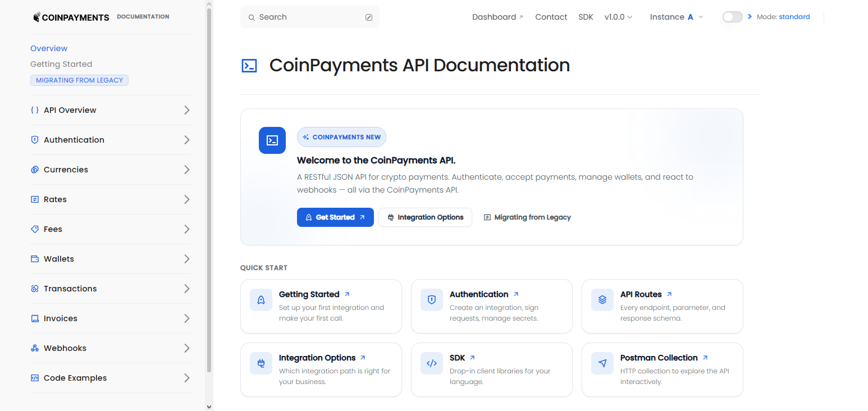Click the 'standard' mode text
The width and height of the screenshot is (868, 411).
click(x=794, y=17)
